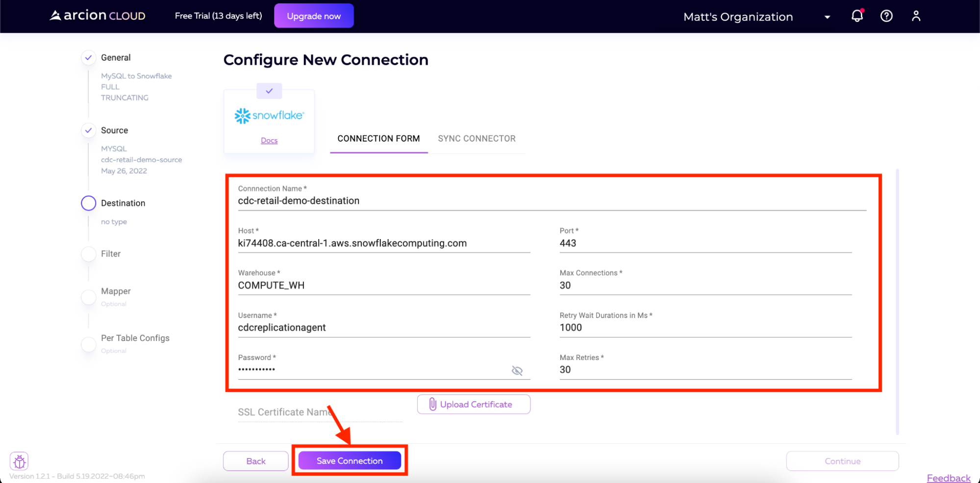Click the Back button
980x483 pixels.
256,461
